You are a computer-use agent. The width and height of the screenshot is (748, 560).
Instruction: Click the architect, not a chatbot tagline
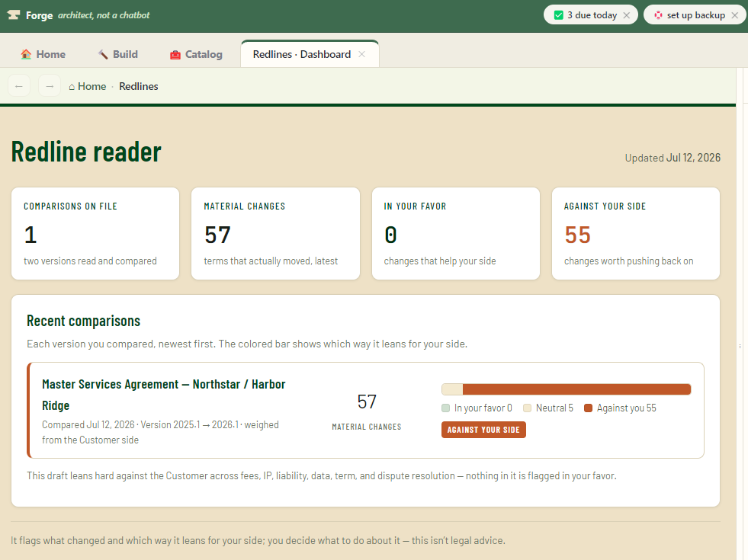tap(104, 15)
